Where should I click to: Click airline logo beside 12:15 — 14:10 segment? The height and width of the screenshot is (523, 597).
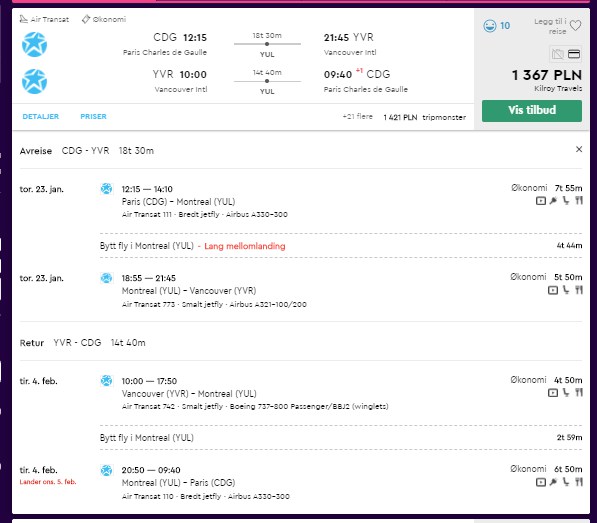point(106,188)
